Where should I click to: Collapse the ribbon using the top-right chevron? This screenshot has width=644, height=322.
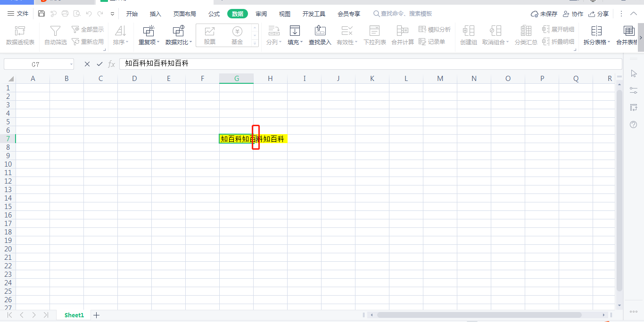pyautogui.click(x=633, y=14)
